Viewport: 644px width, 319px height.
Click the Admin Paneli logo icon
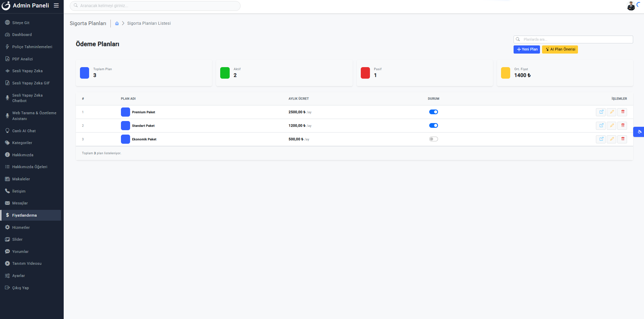click(6, 6)
